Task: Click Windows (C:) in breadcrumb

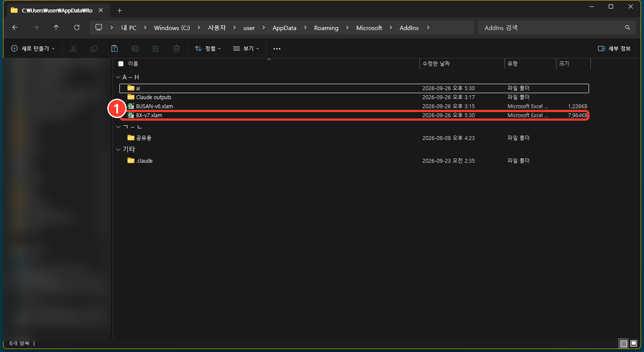Action: point(172,28)
